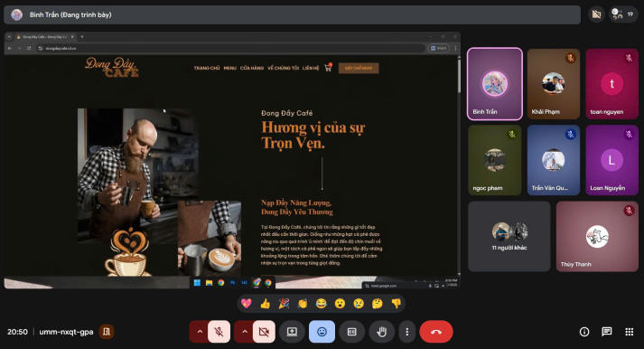
Task: Click Bình Trần presenter name bar
Action: click(292, 14)
